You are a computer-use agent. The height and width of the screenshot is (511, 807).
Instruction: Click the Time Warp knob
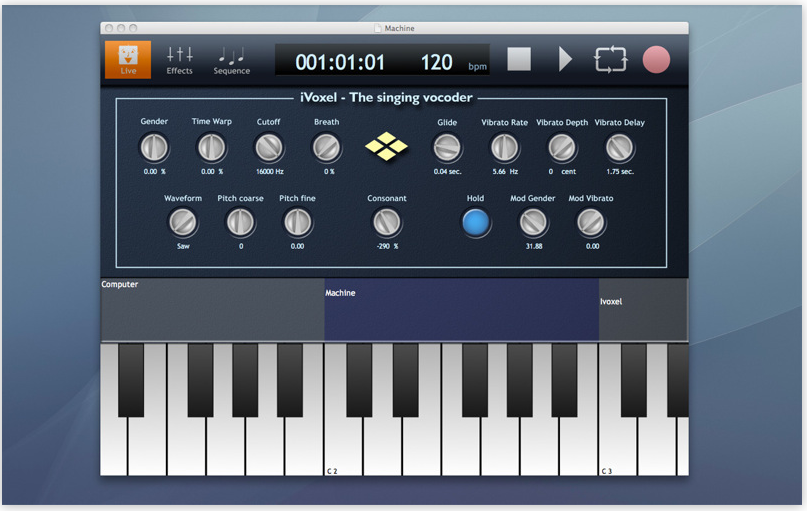[x=212, y=148]
